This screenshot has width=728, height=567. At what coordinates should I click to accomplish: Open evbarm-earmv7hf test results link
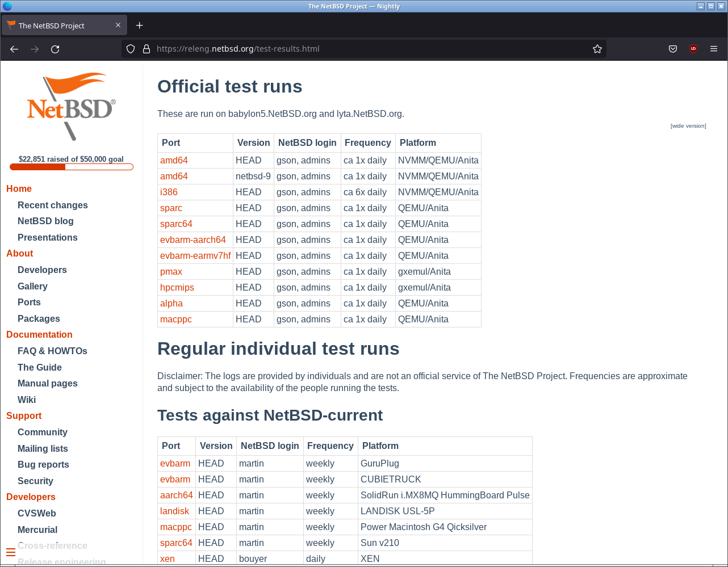click(x=195, y=256)
